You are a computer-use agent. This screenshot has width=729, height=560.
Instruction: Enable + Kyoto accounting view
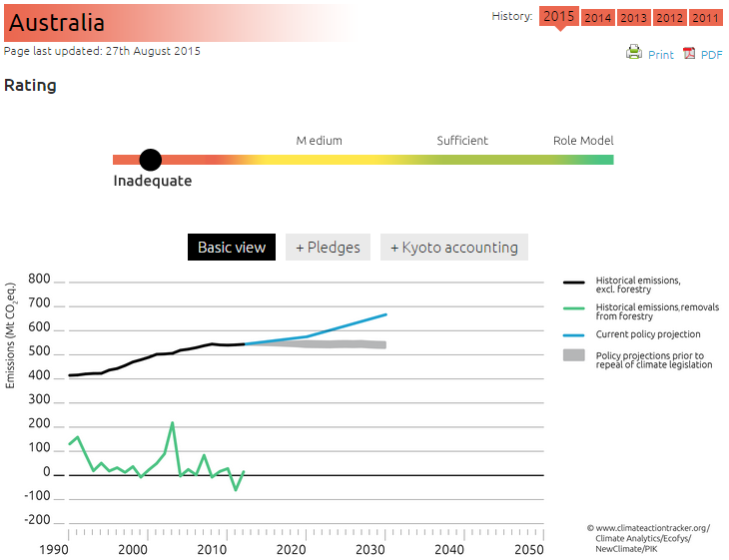click(x=453, y=248)
